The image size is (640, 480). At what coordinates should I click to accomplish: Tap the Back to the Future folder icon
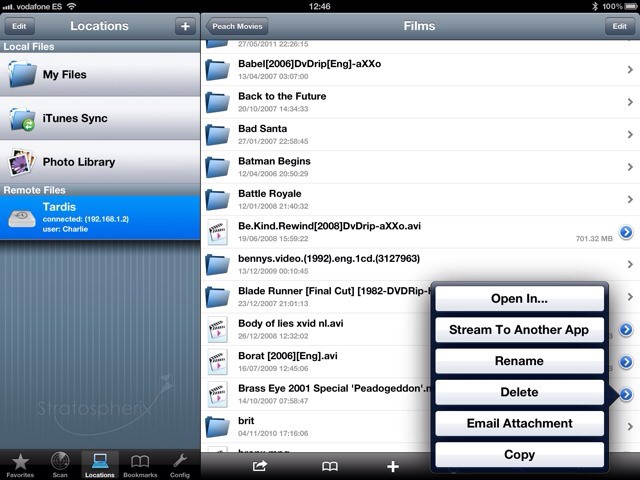217,102
